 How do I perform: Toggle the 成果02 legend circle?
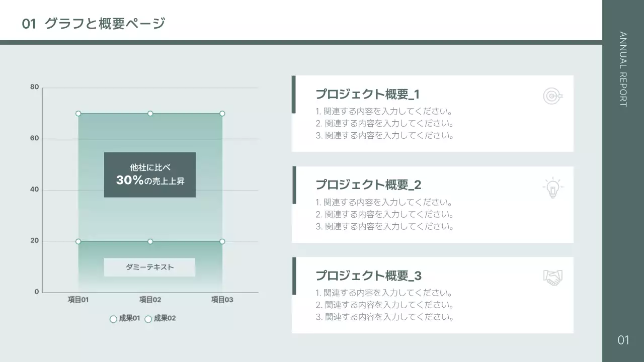(148, 318)
